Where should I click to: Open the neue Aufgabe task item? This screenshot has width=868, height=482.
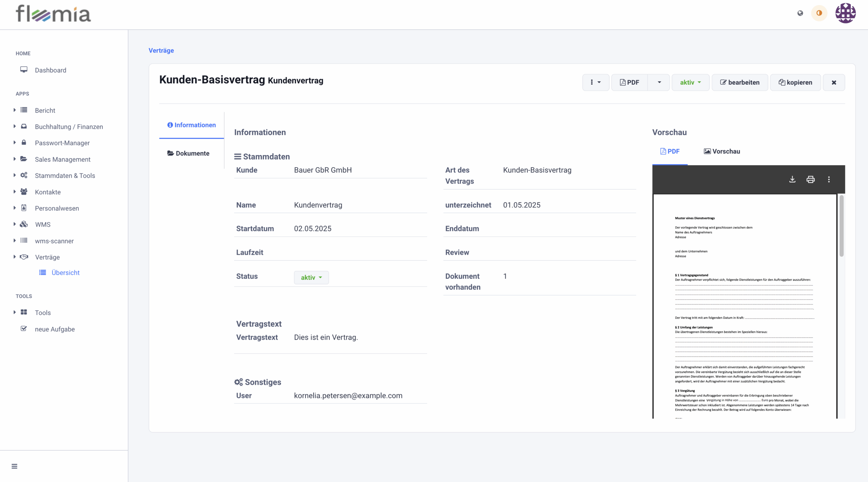point(55,329)
